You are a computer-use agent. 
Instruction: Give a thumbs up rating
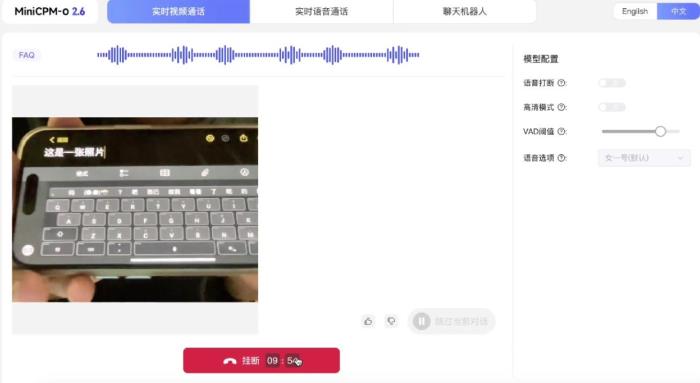(x=368, y=321)
